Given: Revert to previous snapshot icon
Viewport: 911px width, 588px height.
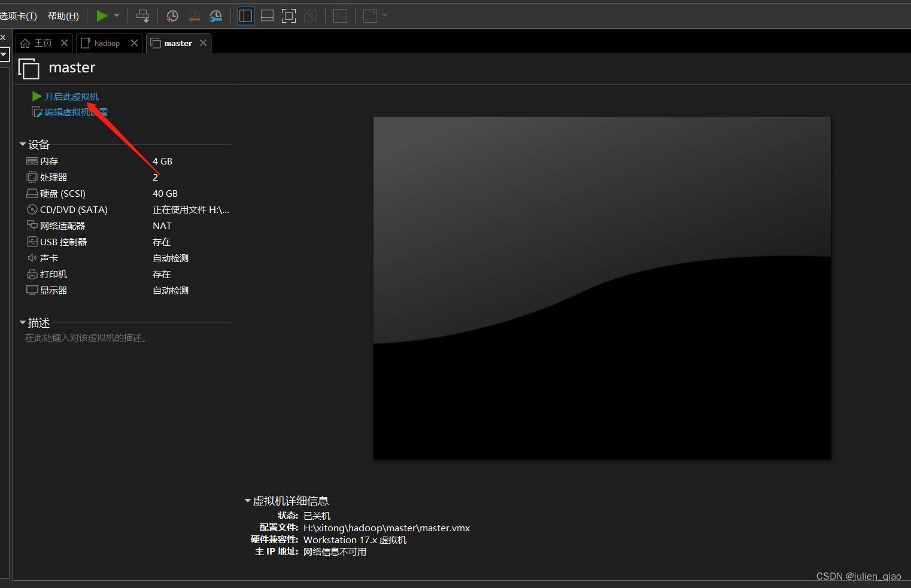Looking at the screenshot, I should click(194, 16).
